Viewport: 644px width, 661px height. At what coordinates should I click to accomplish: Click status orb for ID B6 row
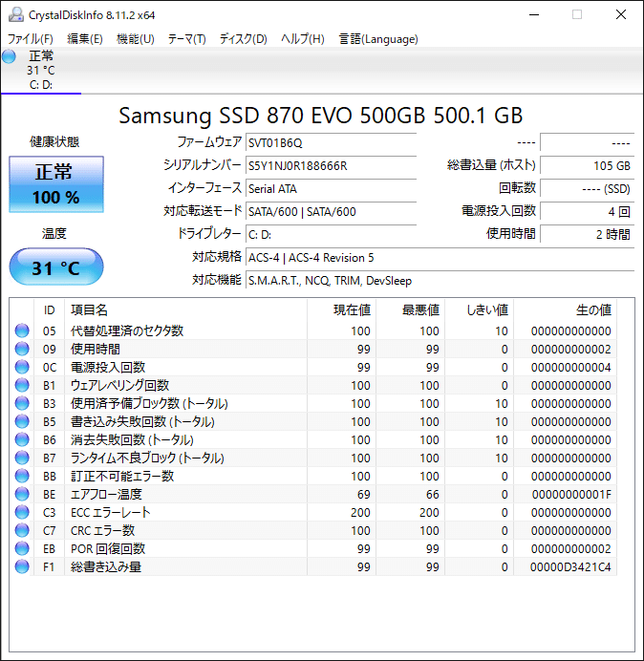(22, 439)
